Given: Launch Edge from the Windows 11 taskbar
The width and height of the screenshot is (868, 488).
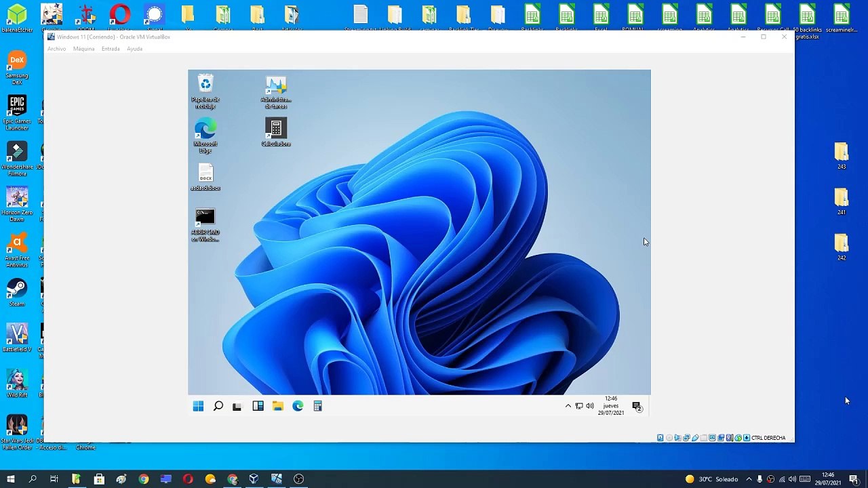Looking at the screenshot, I should [x=298, y=406].
